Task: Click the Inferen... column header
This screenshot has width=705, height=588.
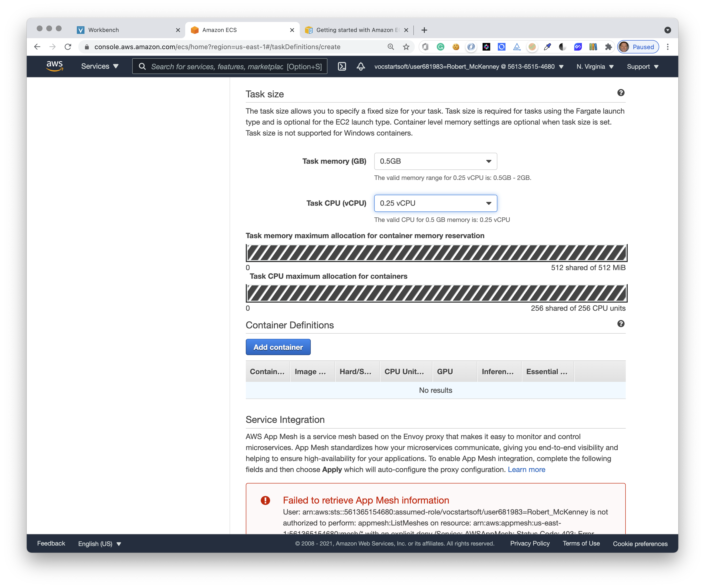Action: click(500, 372)
